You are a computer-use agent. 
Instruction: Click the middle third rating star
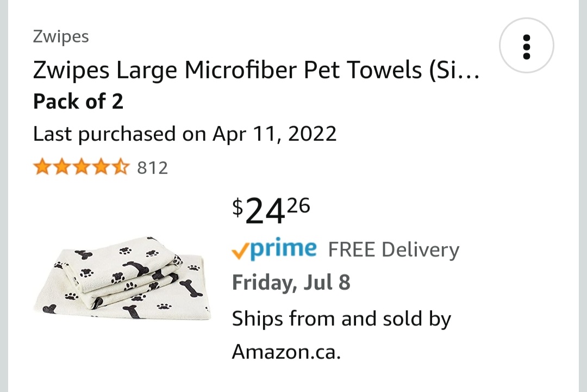click(82, 167)
